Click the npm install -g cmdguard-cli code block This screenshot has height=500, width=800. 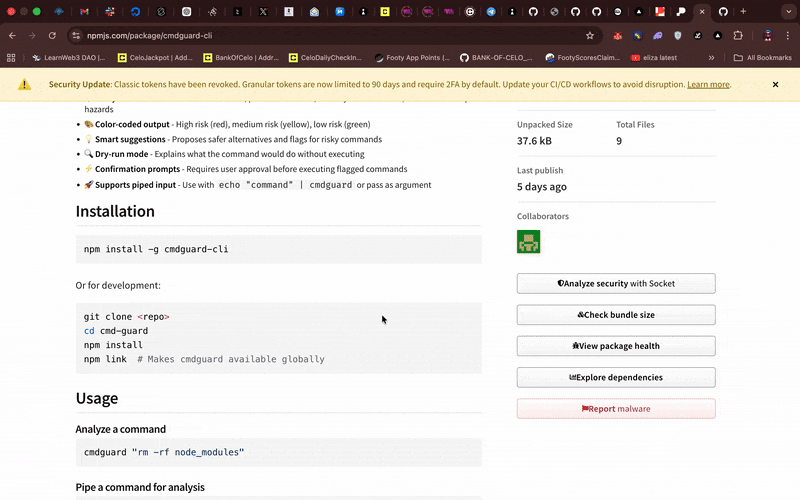point(279,249)
